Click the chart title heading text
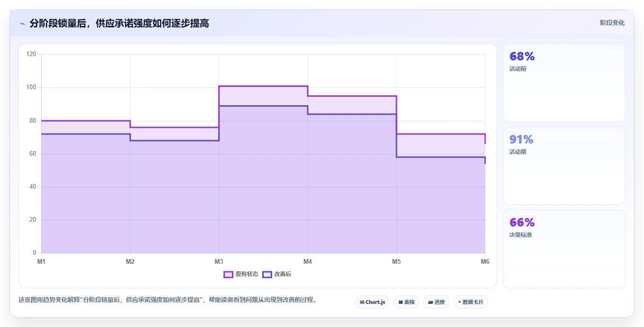Viewport: 644px width, 327px height. click(x=119, y=23)
